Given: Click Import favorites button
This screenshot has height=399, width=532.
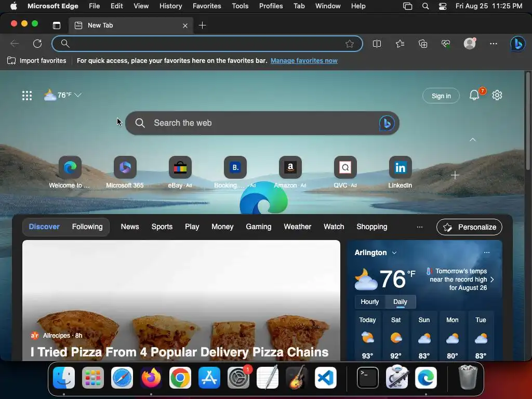Looking at the screenshot, I should pyautogui.click(x=37, y=61).
